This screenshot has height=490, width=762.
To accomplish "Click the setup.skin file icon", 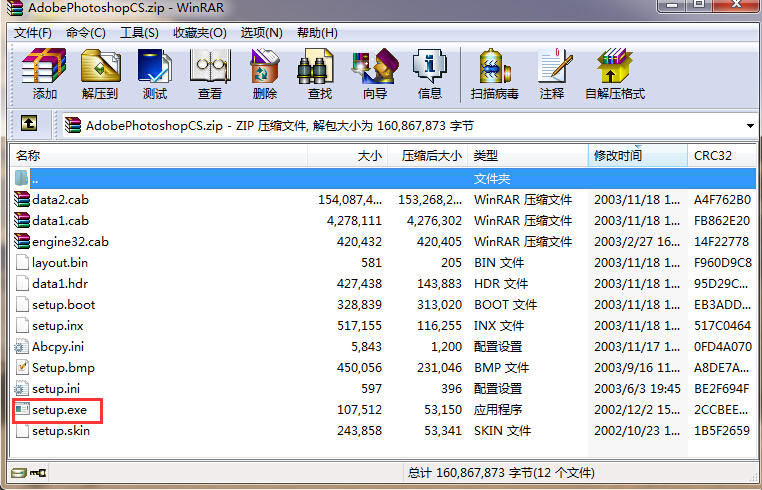I will click(22, 431).
